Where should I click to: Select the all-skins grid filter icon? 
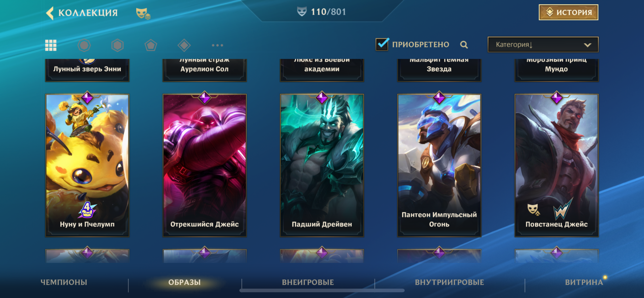tap(51, 45)
